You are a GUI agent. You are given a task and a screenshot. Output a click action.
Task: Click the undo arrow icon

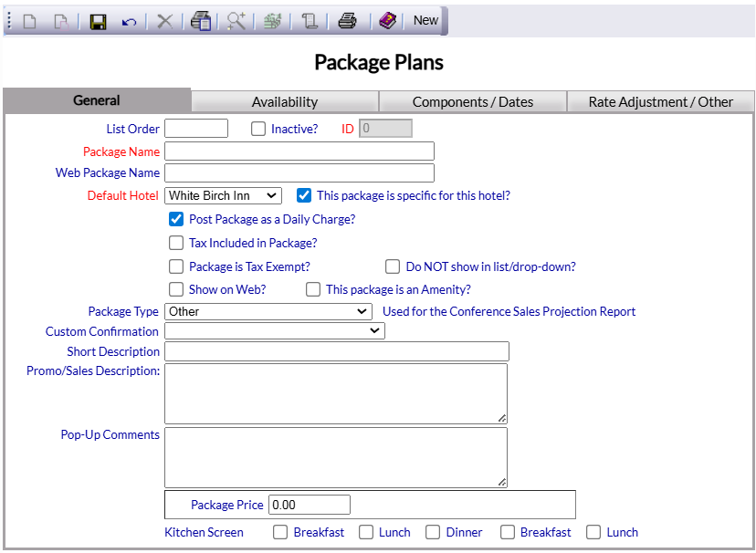[129, 21]
